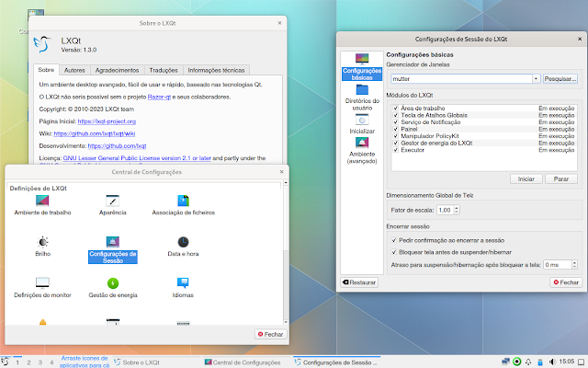Open window manager dropdown arrow
The height and width of the screenshot is (368, 588).
[536, 79]
